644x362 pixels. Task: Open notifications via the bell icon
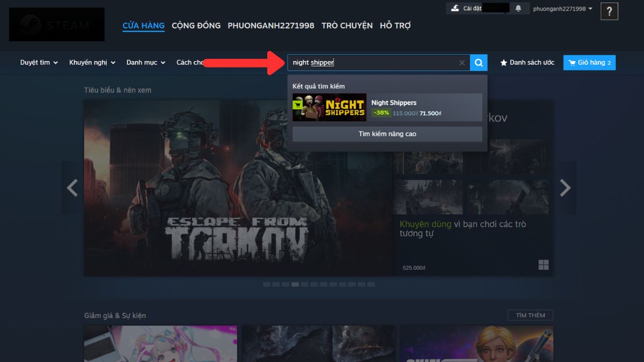tap(518, 8)
